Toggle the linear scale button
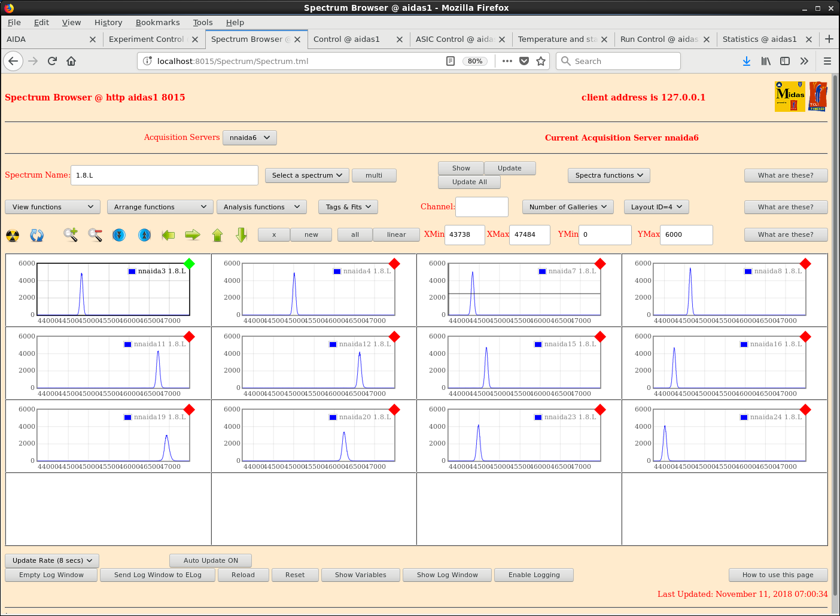 click(396, 234)
